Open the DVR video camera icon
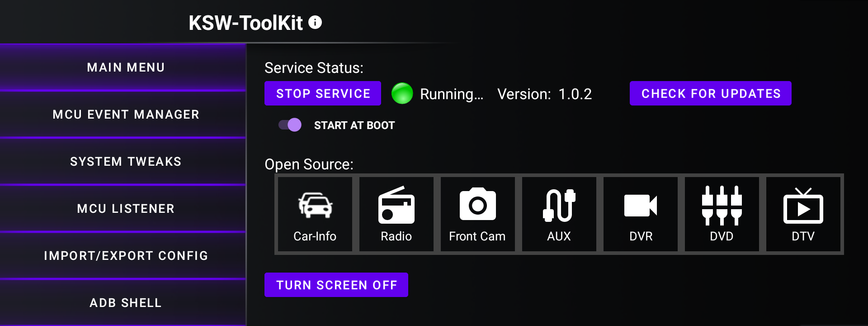Viewport: 868px width, 326px height. pyautogui.click(x=640, y=206)
